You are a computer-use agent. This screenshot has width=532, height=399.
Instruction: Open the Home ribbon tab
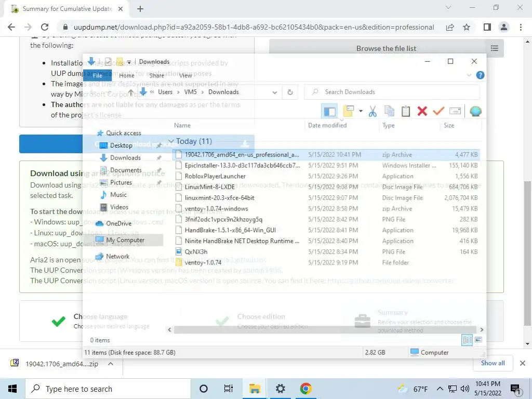pos(127,75)
